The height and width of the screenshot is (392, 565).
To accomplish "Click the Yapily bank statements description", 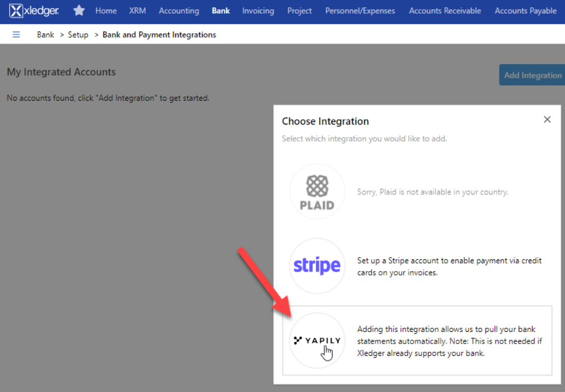I will pos(449,341).
